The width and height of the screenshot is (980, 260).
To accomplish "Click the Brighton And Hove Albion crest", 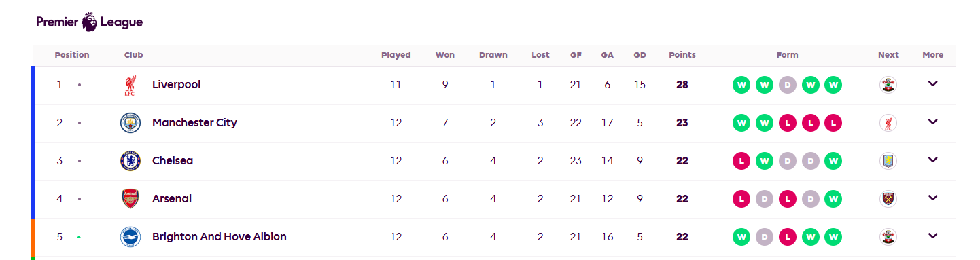I will [130, 237].
